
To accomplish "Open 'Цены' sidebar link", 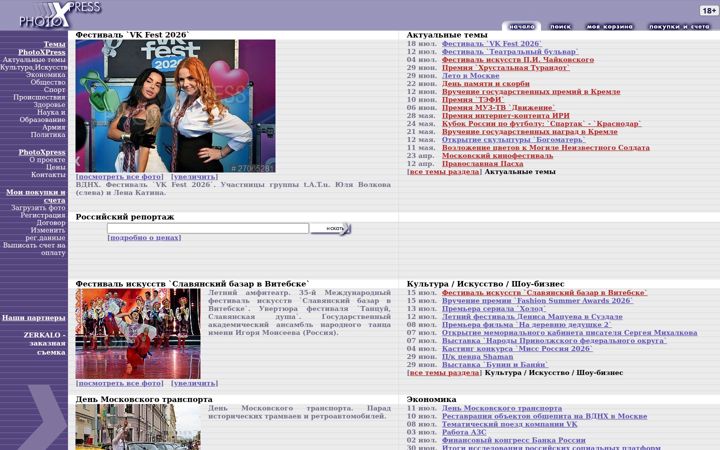I will [56, 167].
